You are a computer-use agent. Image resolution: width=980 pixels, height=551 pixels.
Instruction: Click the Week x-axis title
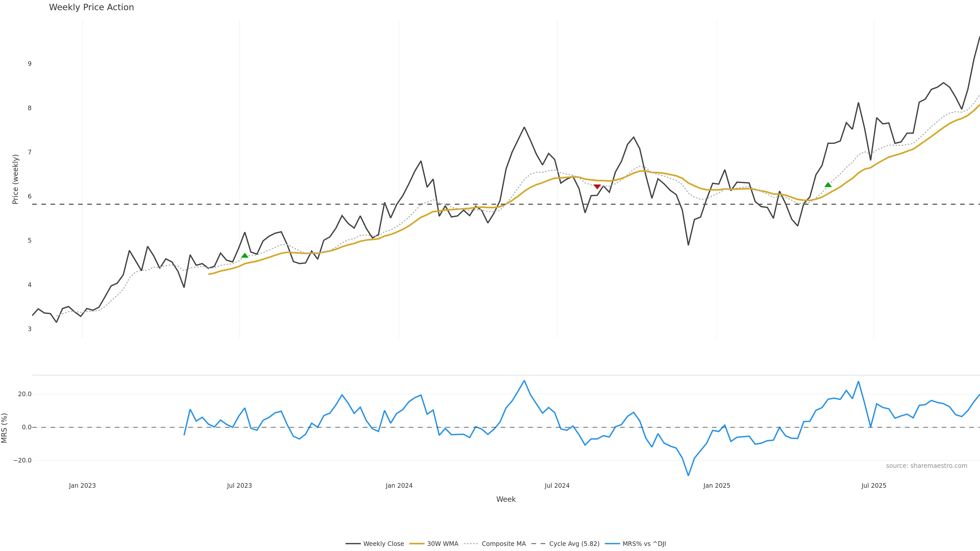click(x=506, y=499)
